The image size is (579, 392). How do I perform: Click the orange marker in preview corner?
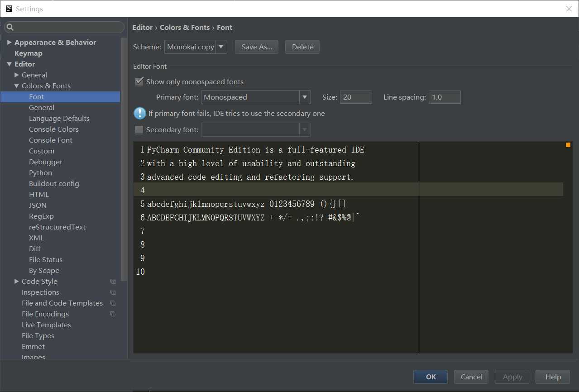(x=568, y=145)
